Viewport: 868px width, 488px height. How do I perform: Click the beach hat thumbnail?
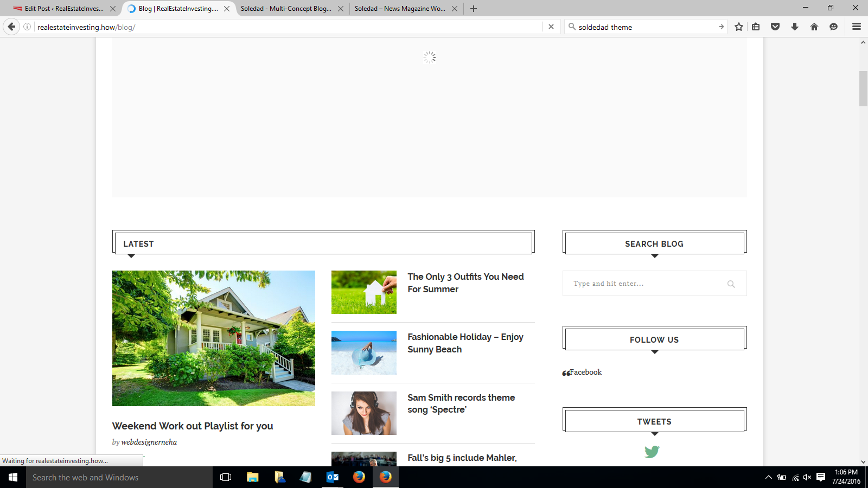point(364,352)
